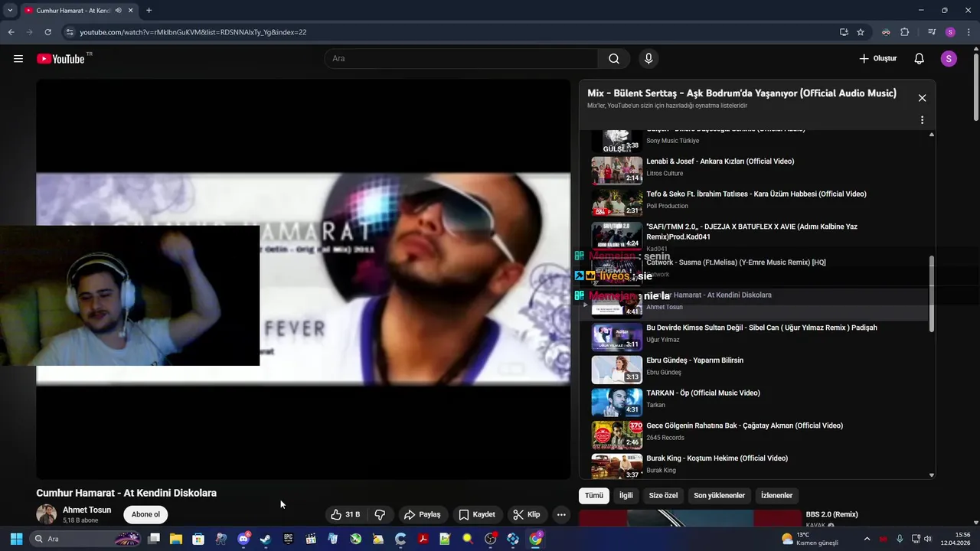Open the tab search dropdown arrow

click(x=10, y=11)
